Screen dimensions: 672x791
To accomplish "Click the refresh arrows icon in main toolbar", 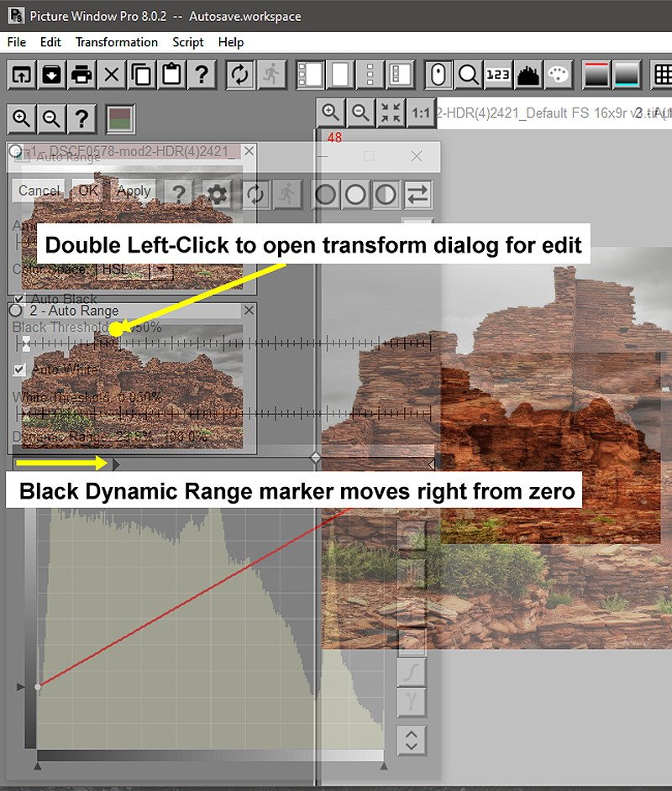I will pos(240,75).
